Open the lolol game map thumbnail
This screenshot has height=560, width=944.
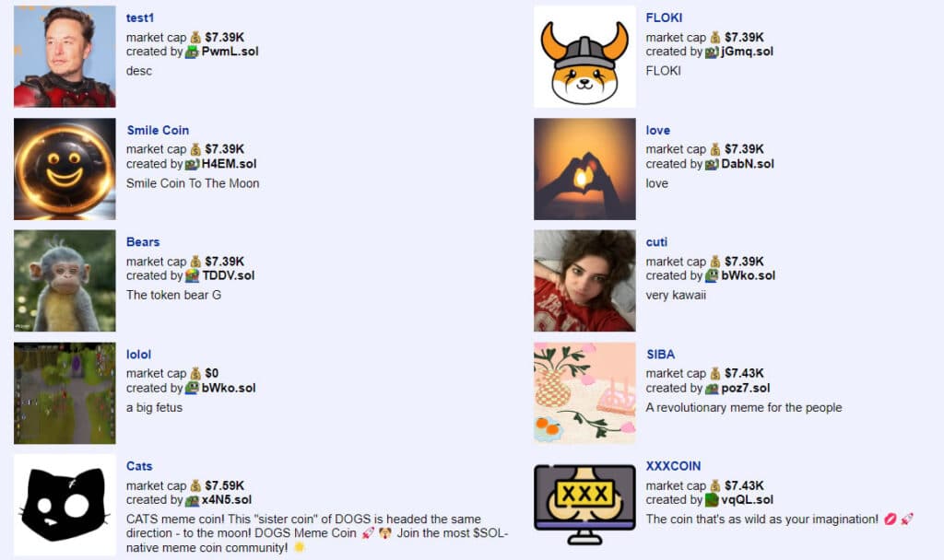[x=65, y=392]
